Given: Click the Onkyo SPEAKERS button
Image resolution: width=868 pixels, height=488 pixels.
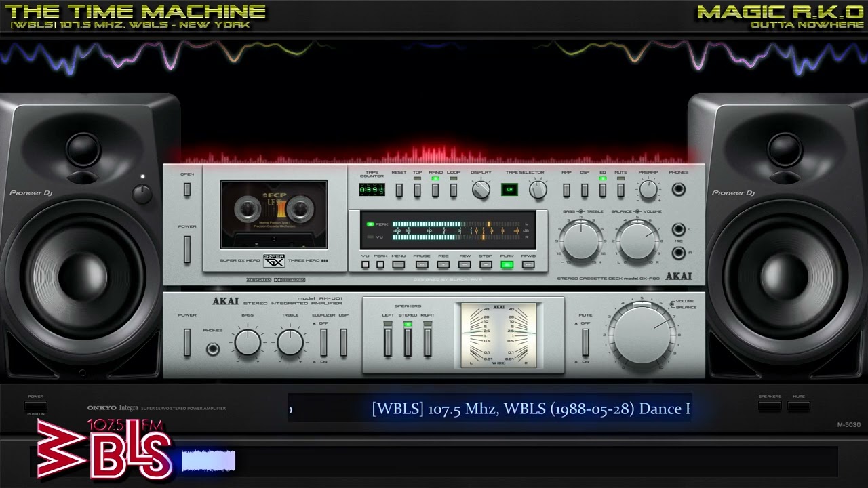Looking at the screenshot, I should (770, 405).
